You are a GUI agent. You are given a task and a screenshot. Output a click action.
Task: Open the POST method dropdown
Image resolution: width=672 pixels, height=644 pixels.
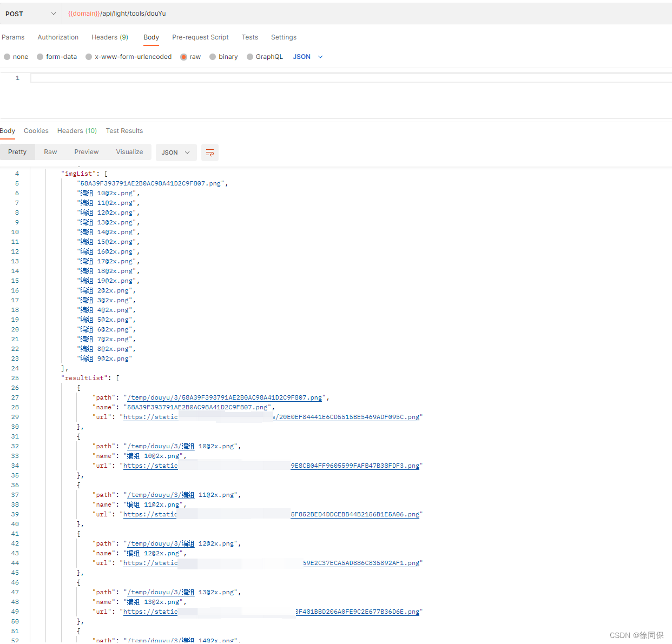[x=31, y=14]
